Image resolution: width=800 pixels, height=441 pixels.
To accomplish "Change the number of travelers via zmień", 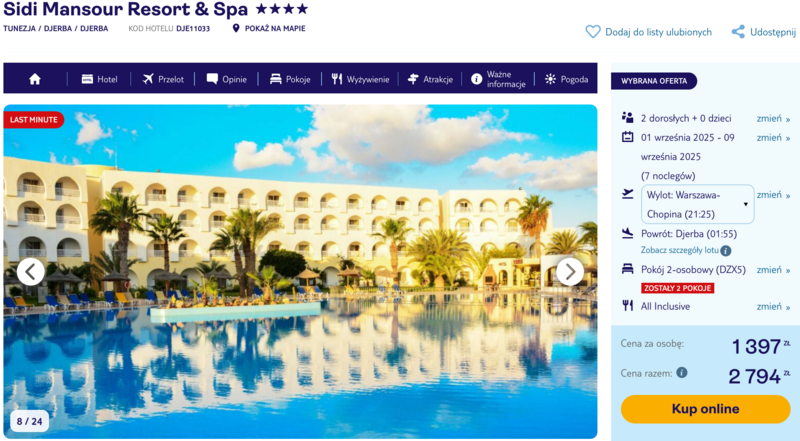I will [x=773, y=118].
